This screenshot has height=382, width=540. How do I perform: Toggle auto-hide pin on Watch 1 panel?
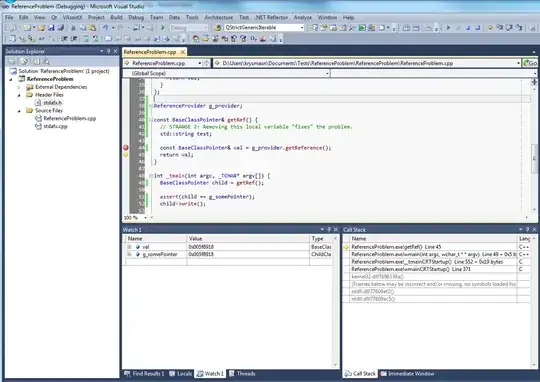[329, 229]
